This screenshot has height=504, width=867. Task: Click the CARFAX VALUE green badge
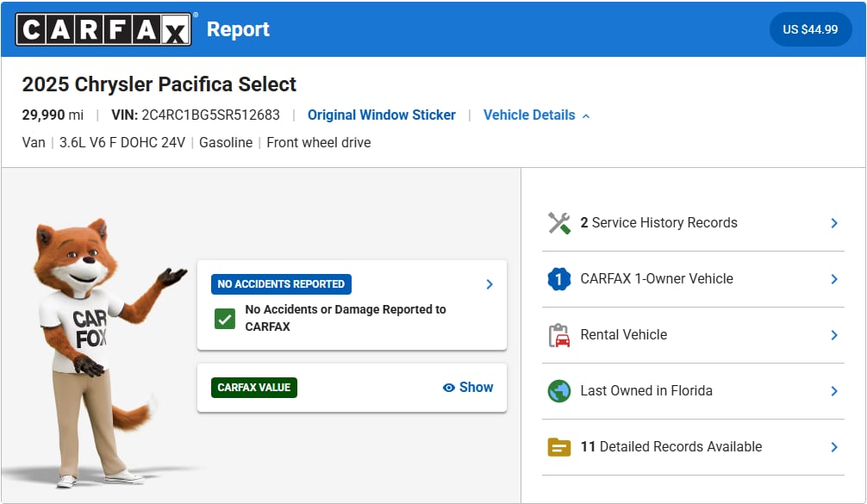coord(253,388)
